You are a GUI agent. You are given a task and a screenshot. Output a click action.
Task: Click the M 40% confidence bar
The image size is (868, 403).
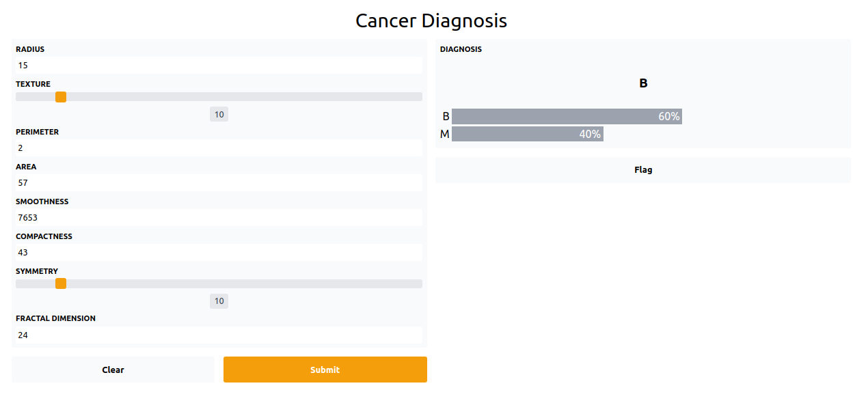(x=528, y=135)
